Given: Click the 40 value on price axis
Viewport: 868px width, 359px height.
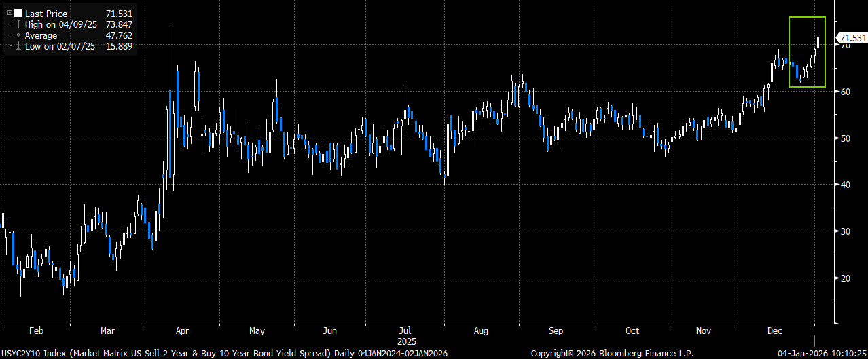Looking at the screenshot, I should pyautogui.click(x=846, y=185).
